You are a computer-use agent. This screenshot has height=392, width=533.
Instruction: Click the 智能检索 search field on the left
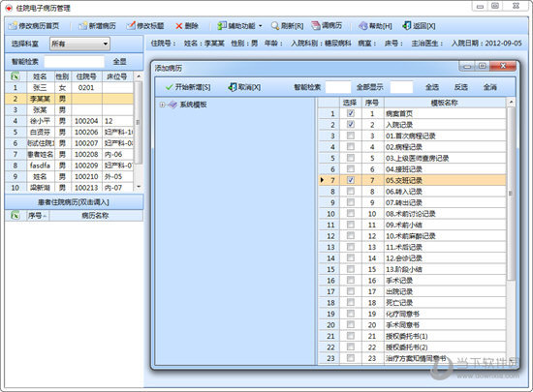(74, 61)
